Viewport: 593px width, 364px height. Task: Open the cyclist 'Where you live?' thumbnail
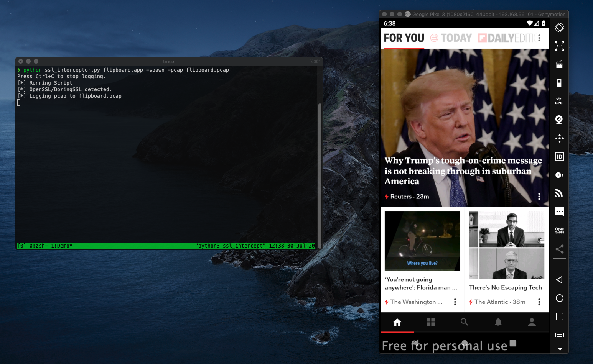coord(422,241)
